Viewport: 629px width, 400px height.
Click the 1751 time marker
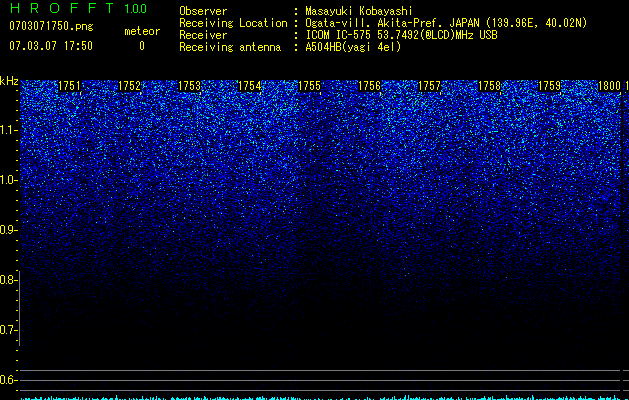pyautogui.click(x=69, y=86)
